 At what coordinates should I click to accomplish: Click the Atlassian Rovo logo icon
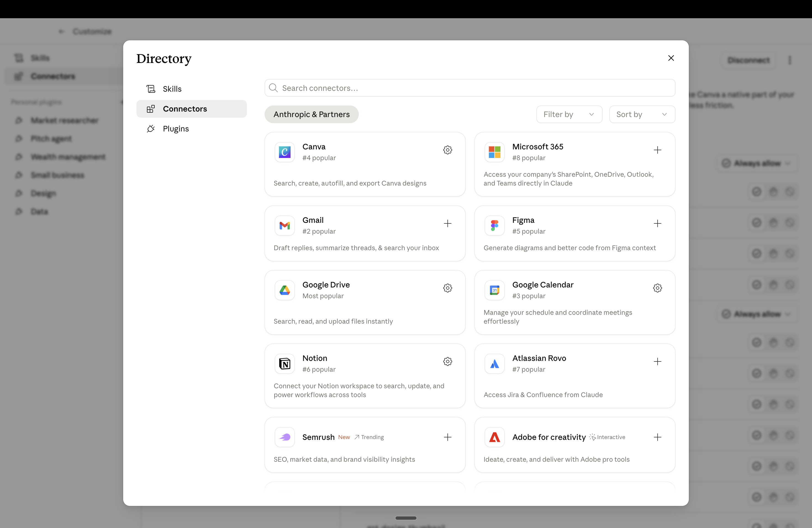coord(494,364)
